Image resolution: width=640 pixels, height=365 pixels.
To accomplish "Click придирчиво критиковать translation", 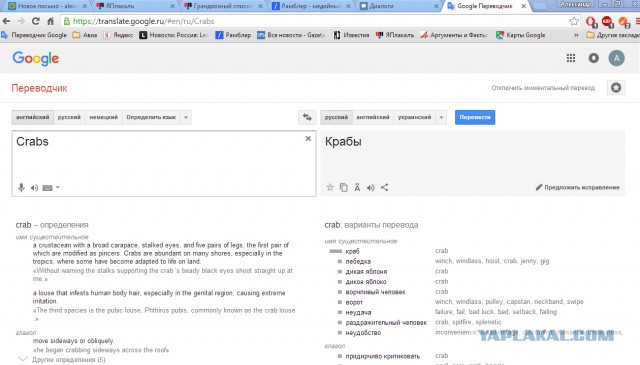I will click(x=382, y=356).
